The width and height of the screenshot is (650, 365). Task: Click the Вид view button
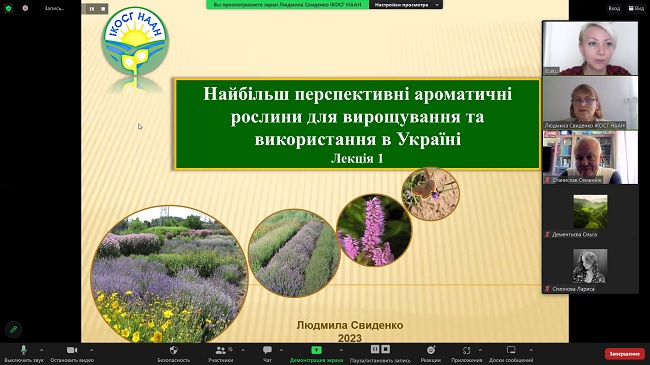coord(637,8)
